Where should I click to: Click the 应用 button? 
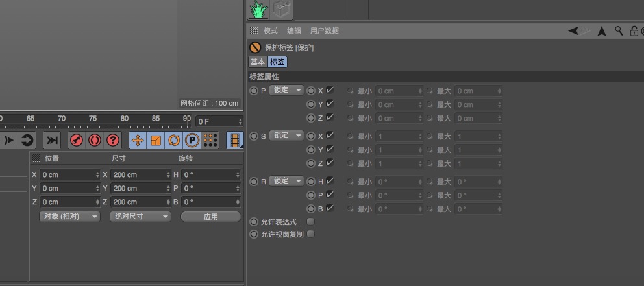211,217
